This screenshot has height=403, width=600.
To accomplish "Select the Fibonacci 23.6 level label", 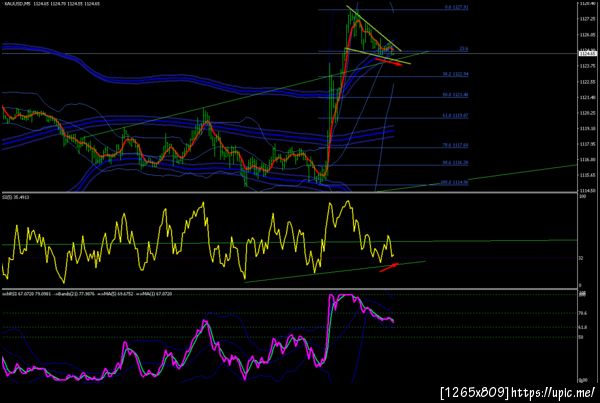I will click(x=463, y=49).
